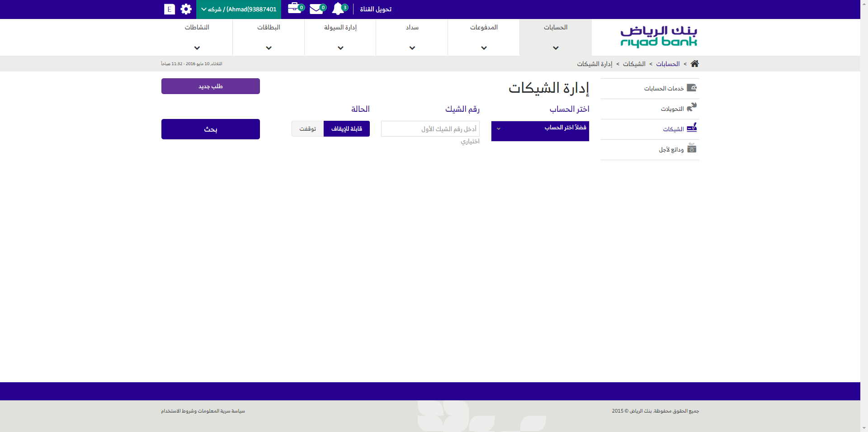Open the البطاقات menu tab
Screen dimensions: 868x432
coord(269,37)
